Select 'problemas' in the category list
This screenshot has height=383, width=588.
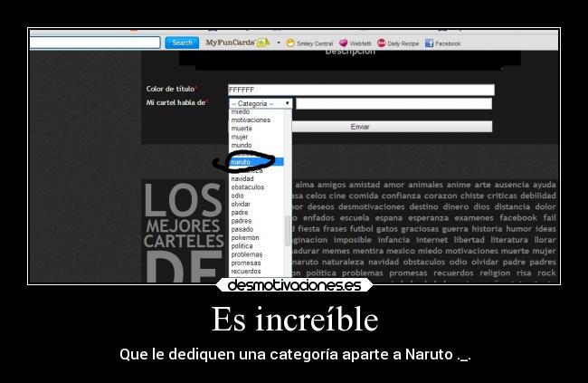tap(247, 254)
